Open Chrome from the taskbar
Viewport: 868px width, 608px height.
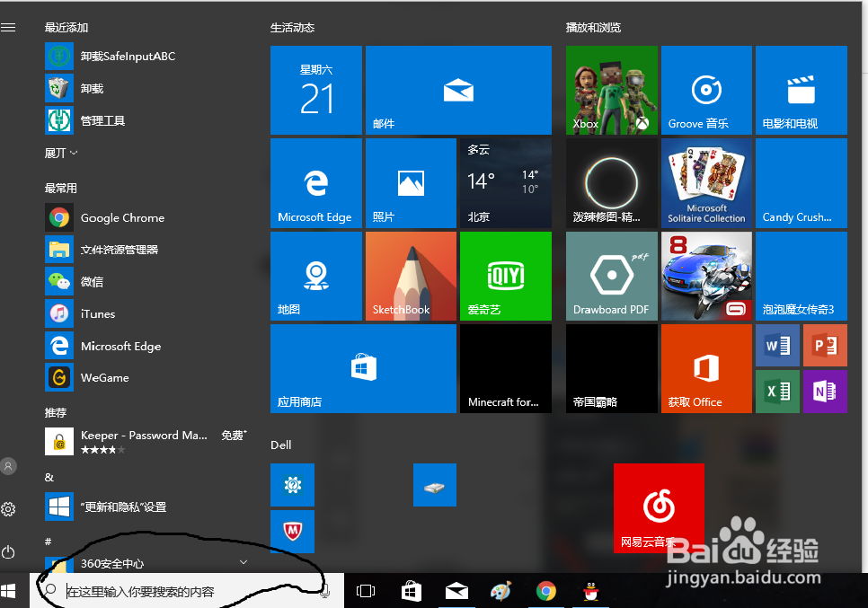[545, 591]
